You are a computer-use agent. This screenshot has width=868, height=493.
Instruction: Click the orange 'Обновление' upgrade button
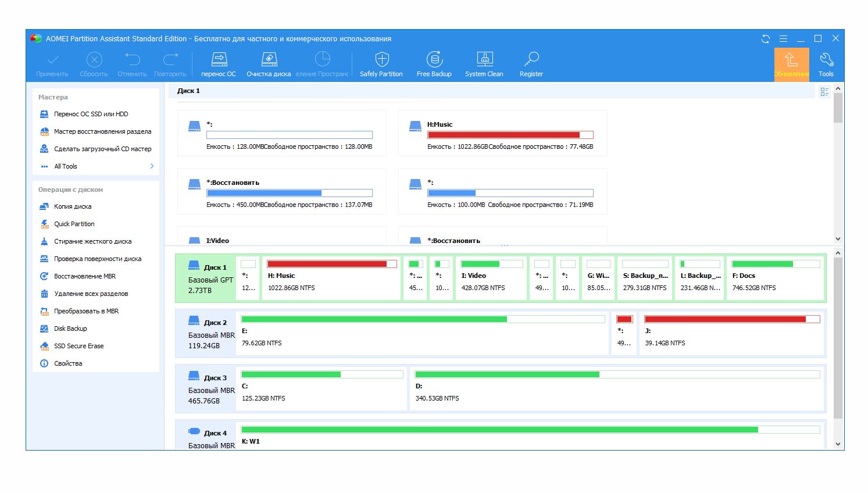coord(791,64)
